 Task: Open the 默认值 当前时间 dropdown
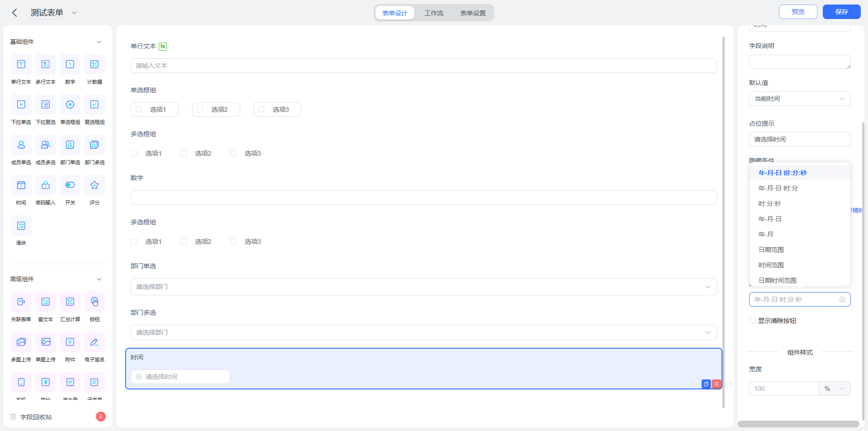(800, 99)
